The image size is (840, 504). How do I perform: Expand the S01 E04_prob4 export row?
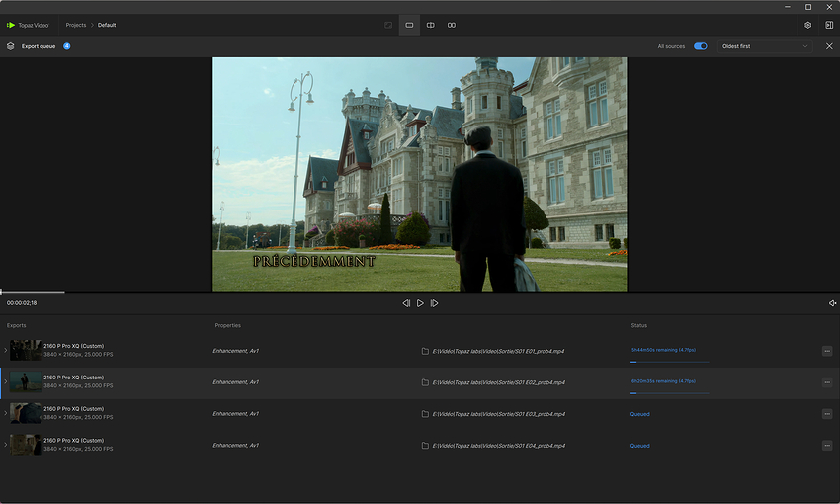5,445
